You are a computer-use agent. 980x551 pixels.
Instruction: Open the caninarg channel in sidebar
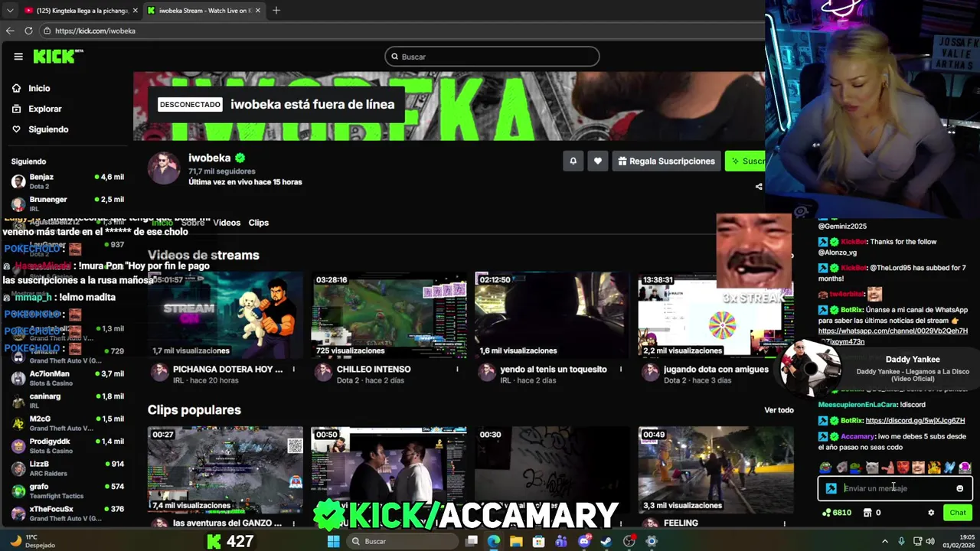[67, 400]
